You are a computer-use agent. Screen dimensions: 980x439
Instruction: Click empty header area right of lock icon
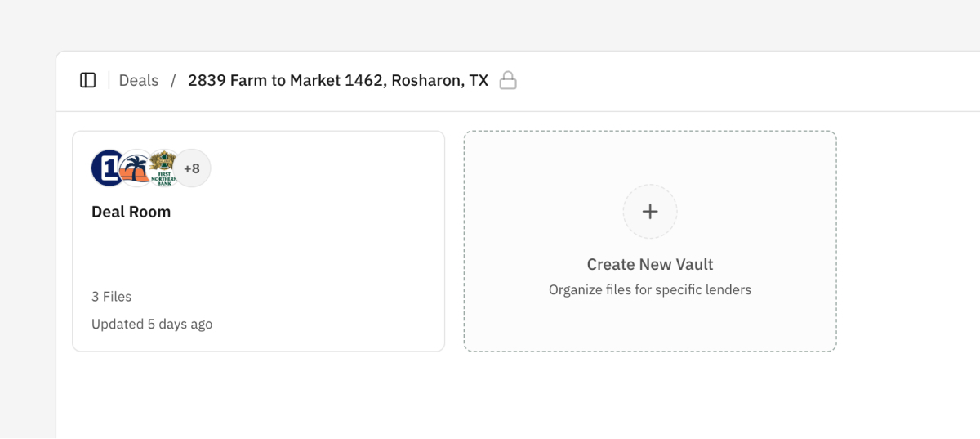coord(735,80)
